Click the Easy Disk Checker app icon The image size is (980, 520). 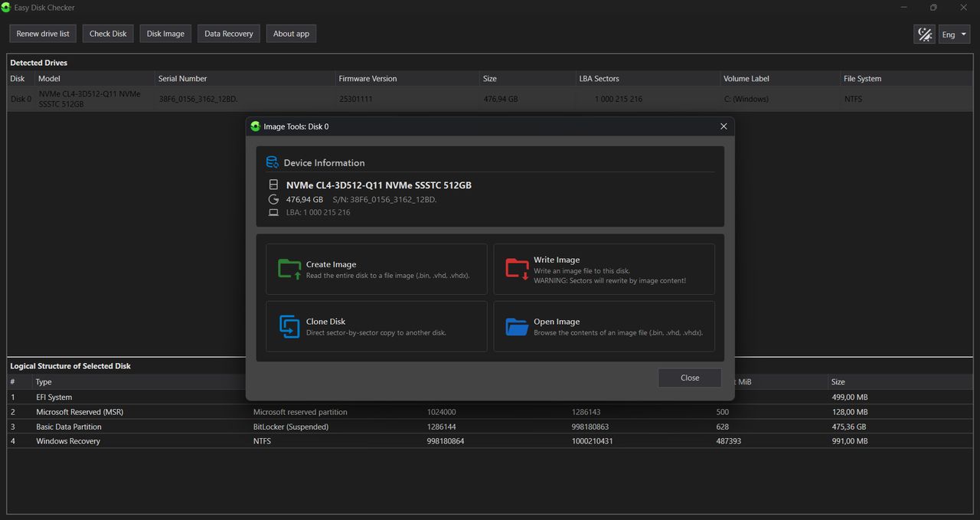click(x=6, y=8)
